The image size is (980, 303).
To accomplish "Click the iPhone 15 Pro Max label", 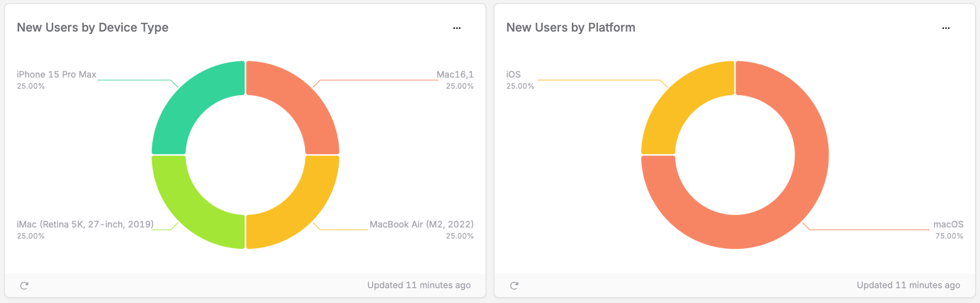I will (x=56, y=75).
